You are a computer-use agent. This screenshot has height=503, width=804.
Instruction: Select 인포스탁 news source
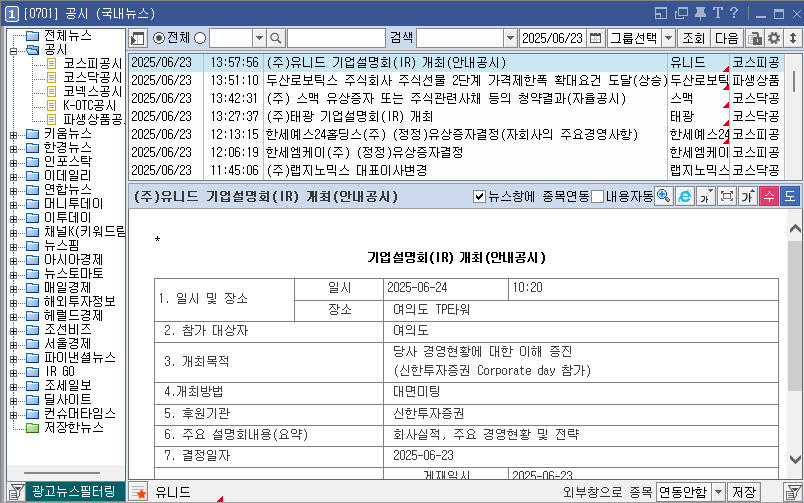[x=68, y=161]
